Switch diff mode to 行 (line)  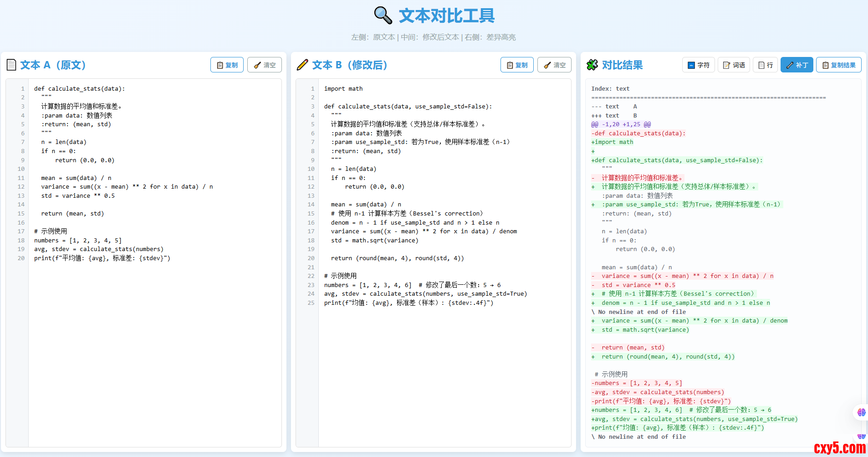[765, 65]
